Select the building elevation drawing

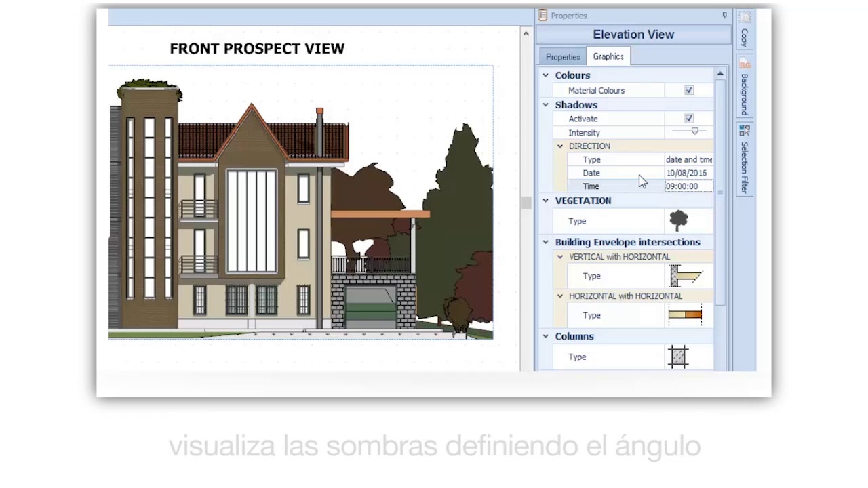(300, 203)
